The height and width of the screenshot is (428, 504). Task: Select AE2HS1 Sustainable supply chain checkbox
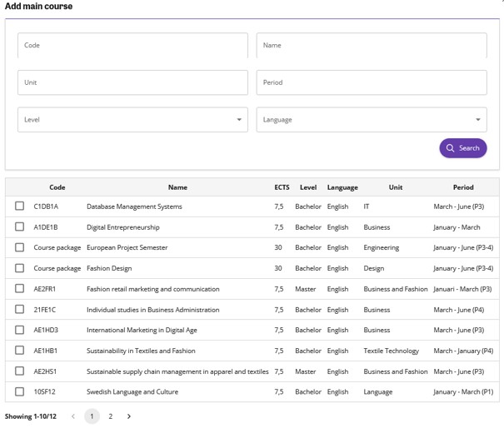pyautogui.click(x=20, y=371)
